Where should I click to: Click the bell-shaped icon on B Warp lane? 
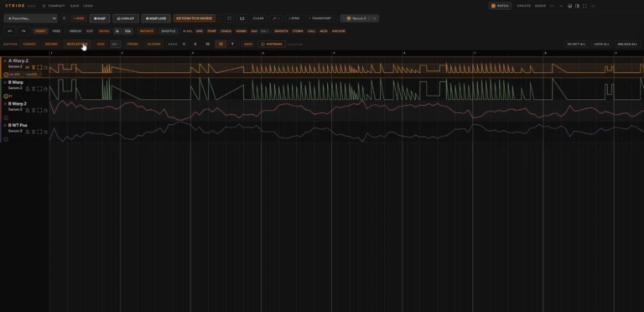28,89
